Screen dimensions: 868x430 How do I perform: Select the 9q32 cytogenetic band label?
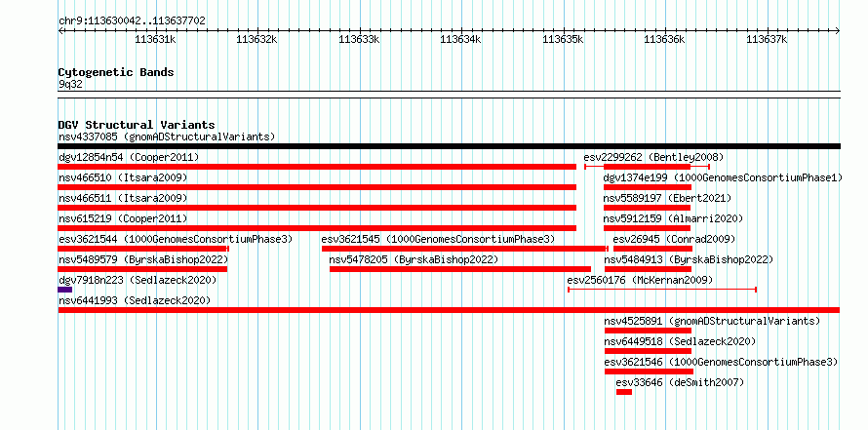[x=70, y=85]
